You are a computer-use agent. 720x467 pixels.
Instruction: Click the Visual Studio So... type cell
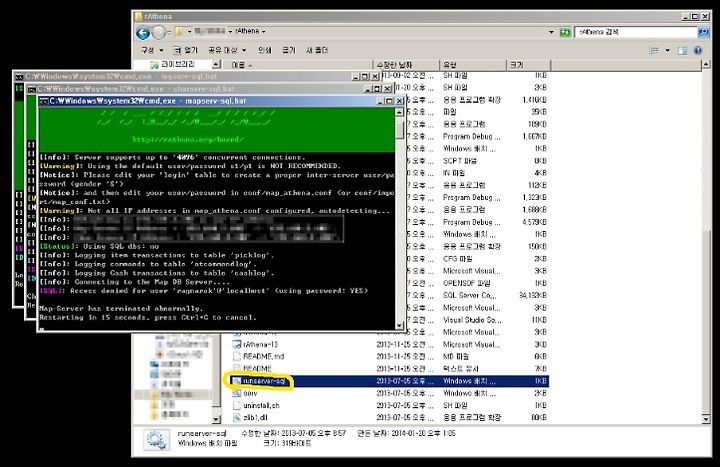click(472, 320)
